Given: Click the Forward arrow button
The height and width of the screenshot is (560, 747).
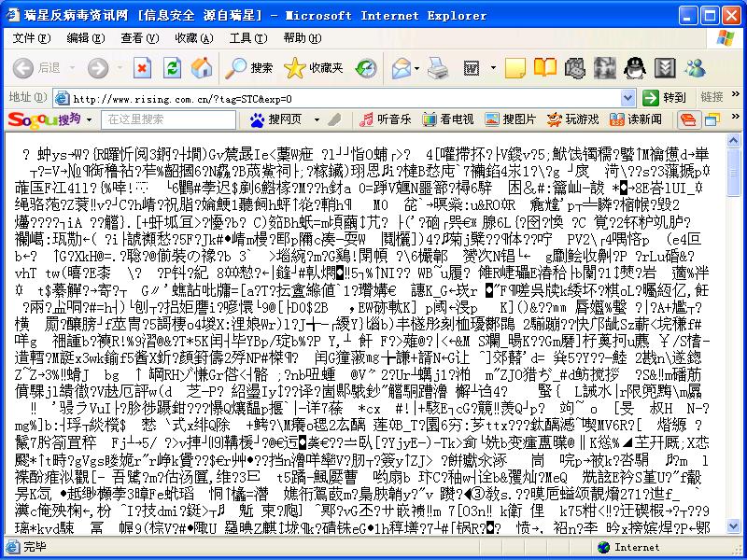Looking at the screenshot, I should (x=98, y=68).
